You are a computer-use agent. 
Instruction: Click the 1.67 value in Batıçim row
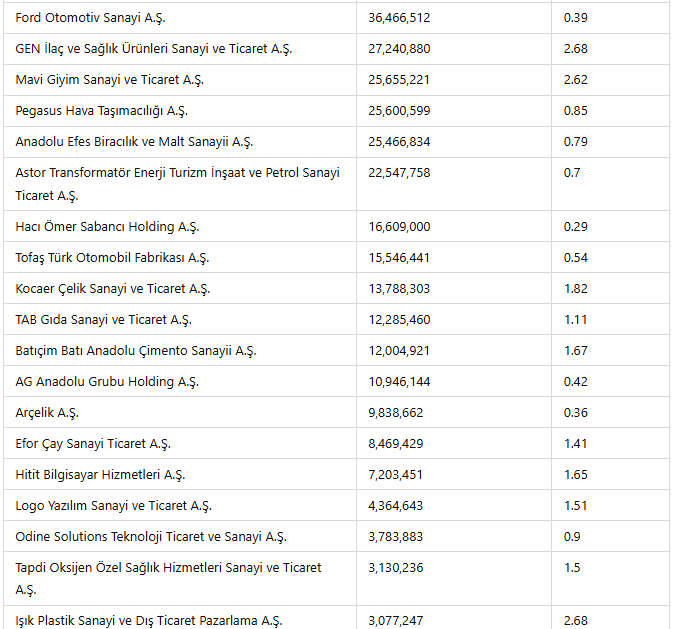click(576, 350)
